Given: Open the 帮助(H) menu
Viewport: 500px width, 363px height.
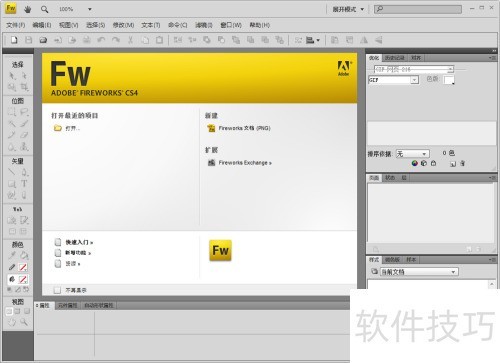Looking at the screenshot, I should click(260, 25).
